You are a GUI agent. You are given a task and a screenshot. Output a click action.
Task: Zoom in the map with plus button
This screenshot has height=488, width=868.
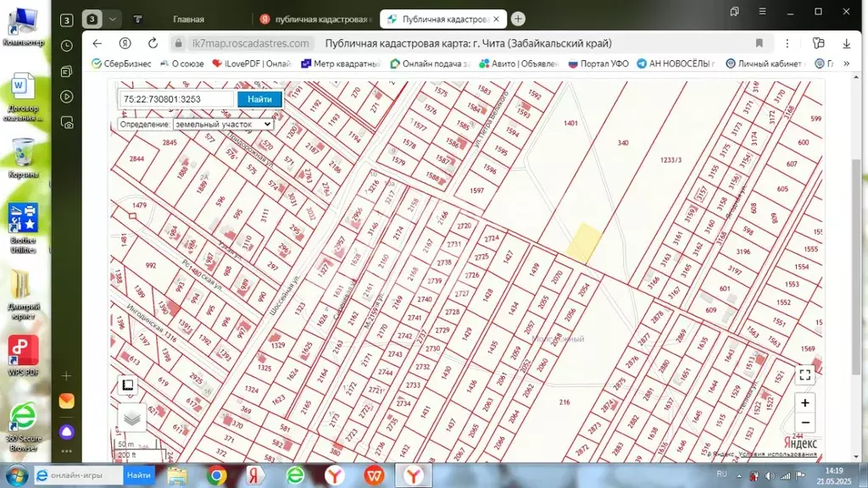coord(805,402)
